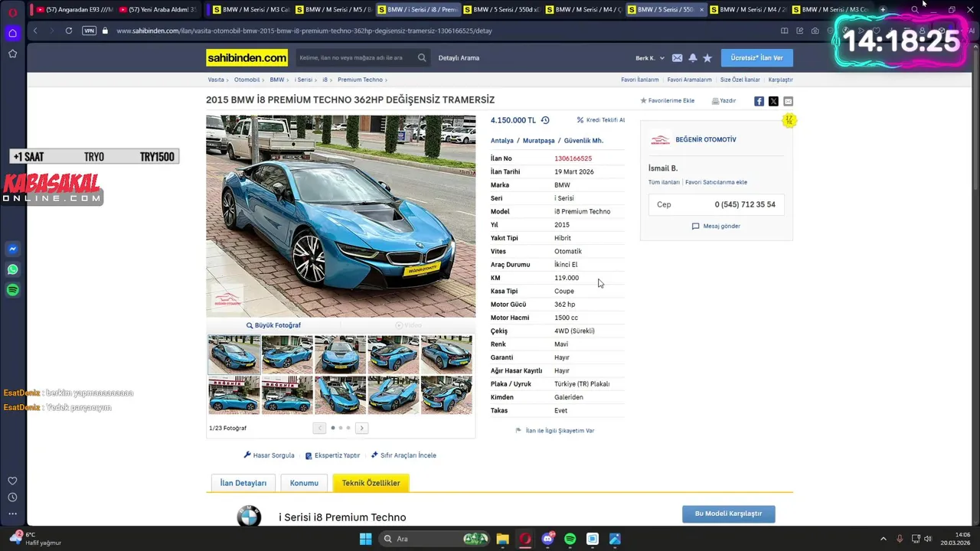
Task: Open the Opera menu logo
Action: [x=12, y=11]
